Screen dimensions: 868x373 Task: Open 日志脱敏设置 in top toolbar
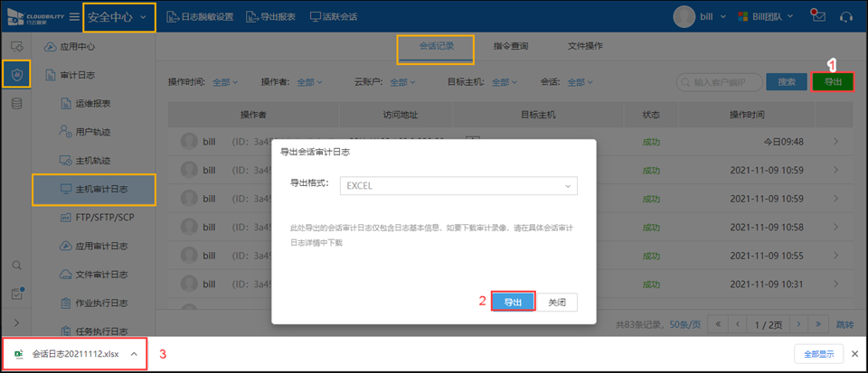[x=200, y=17]
